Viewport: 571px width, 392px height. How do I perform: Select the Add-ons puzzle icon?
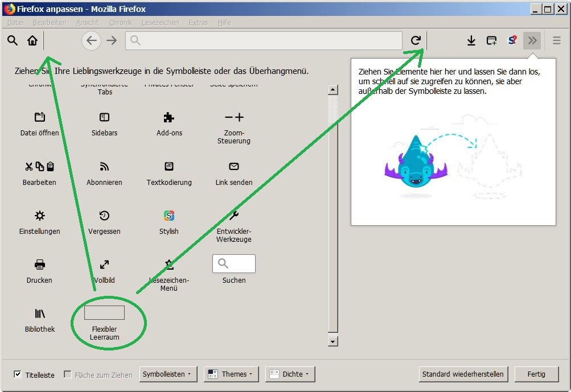click(169, 117)
